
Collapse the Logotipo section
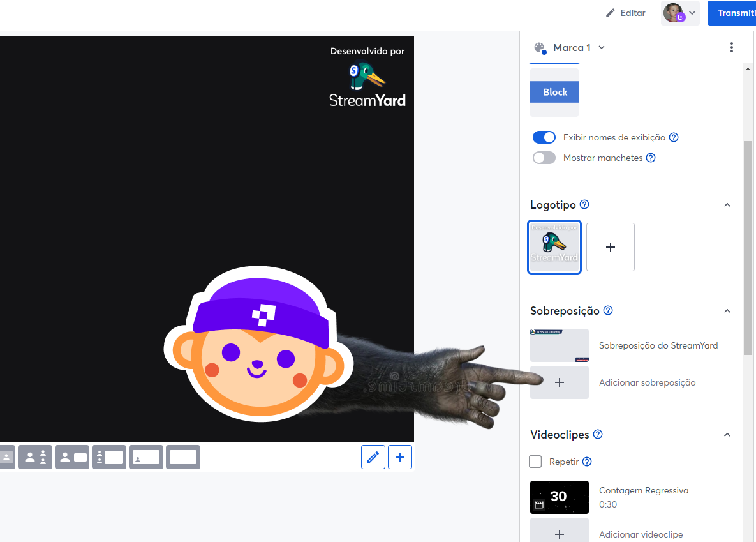(727, 205)
